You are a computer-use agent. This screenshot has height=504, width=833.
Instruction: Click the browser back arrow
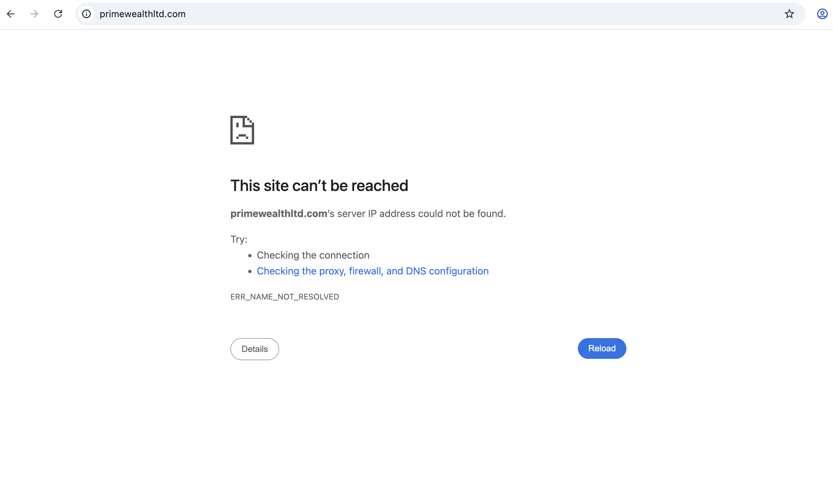(11, 14)
